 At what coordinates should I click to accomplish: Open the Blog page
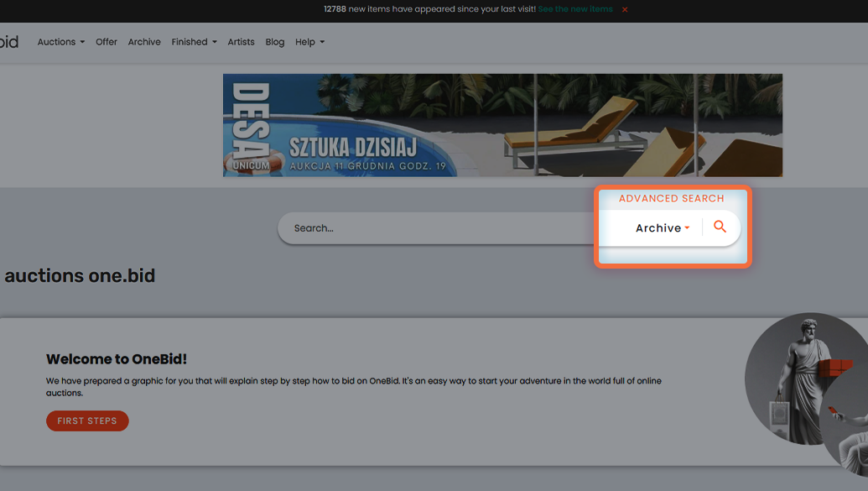(274, 42)
